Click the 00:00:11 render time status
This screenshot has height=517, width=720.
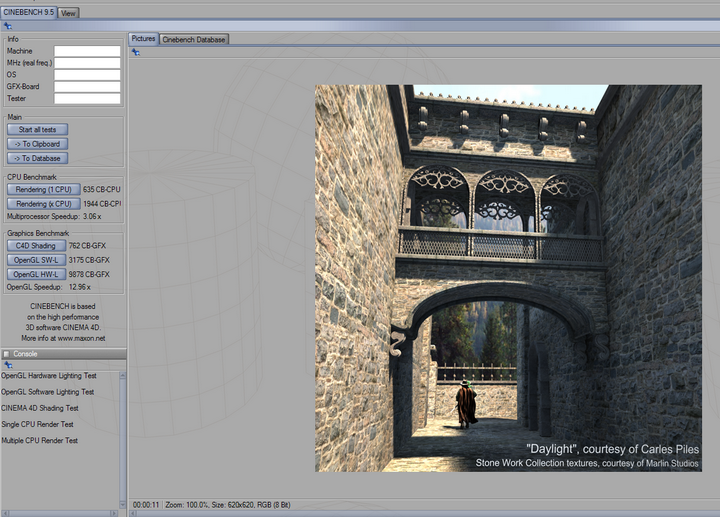point(146,505)
